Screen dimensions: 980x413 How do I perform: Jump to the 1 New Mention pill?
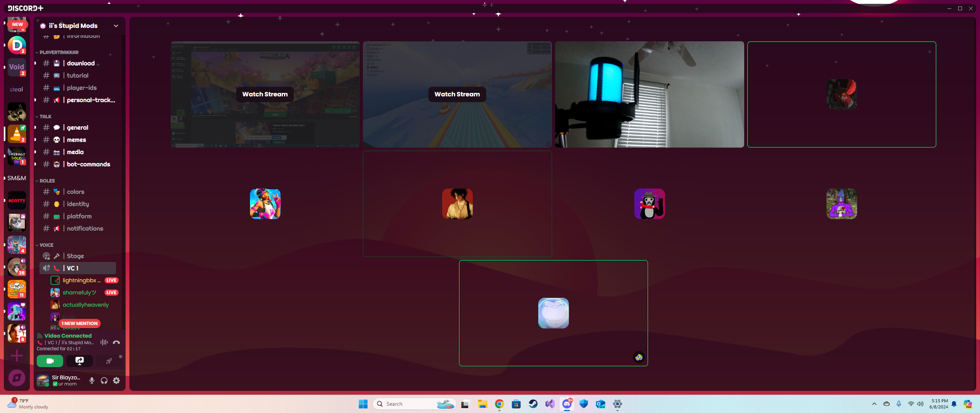point(80,324)
